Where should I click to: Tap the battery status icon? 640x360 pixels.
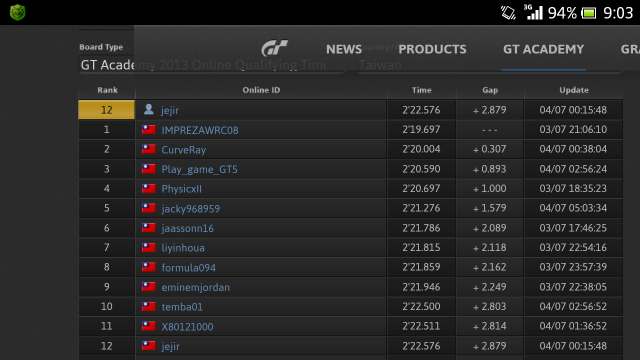coord(589,13)
